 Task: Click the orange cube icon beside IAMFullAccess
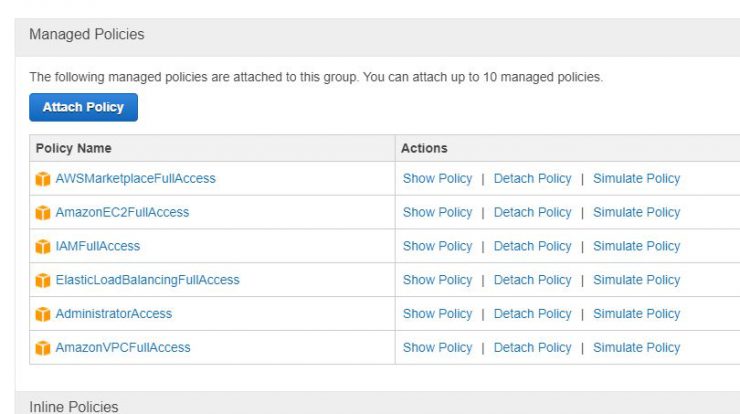42,246
